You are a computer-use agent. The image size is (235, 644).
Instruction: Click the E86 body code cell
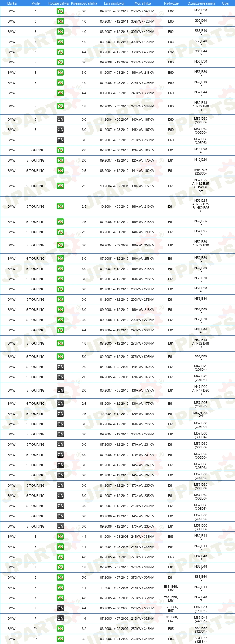[171, 639]
